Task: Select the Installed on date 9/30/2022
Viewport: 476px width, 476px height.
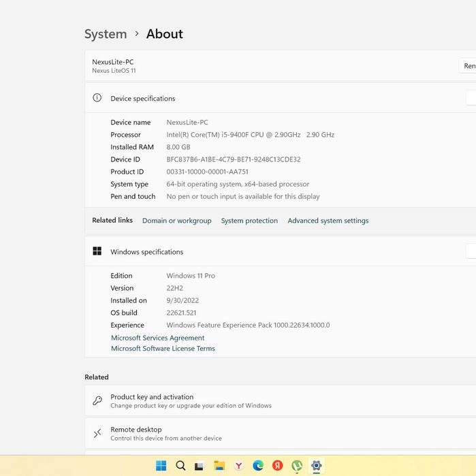Action: click(x=183, y=300)
